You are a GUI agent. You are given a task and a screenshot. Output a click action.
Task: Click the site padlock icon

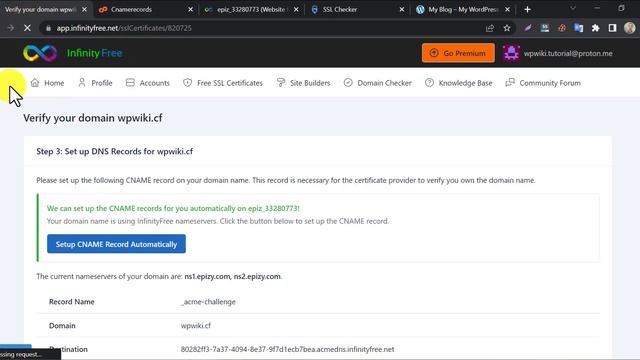tap(48, 28)
